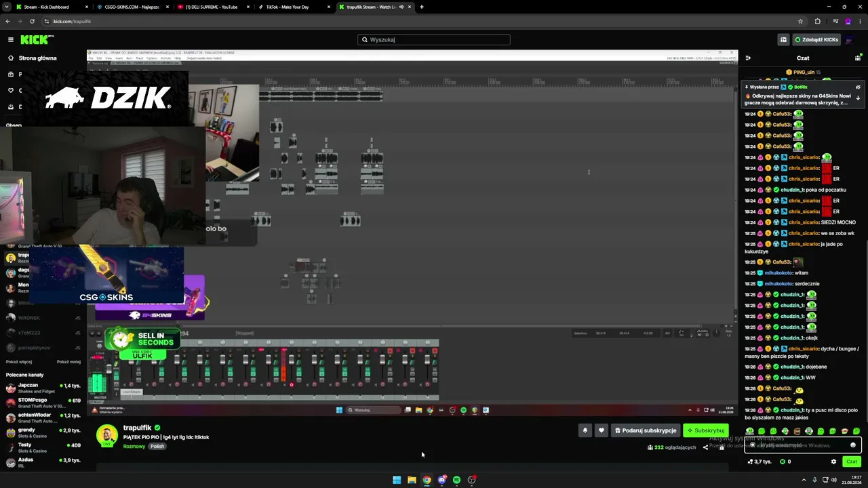Switch to CSGO-SKINS.COM browser tab
This screenshot has height=488, width=868.
coord(132,7)
